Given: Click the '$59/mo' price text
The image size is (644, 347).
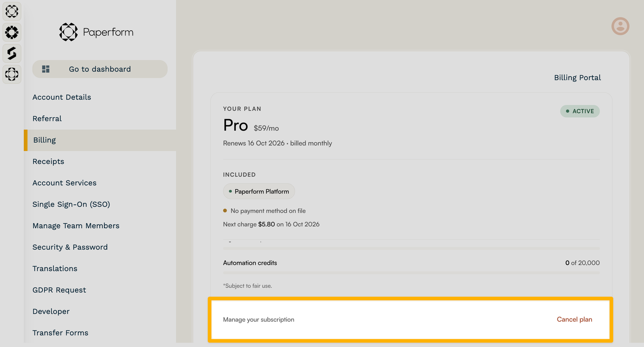Looking at the screenshot, I should click(x=266, y=128).
